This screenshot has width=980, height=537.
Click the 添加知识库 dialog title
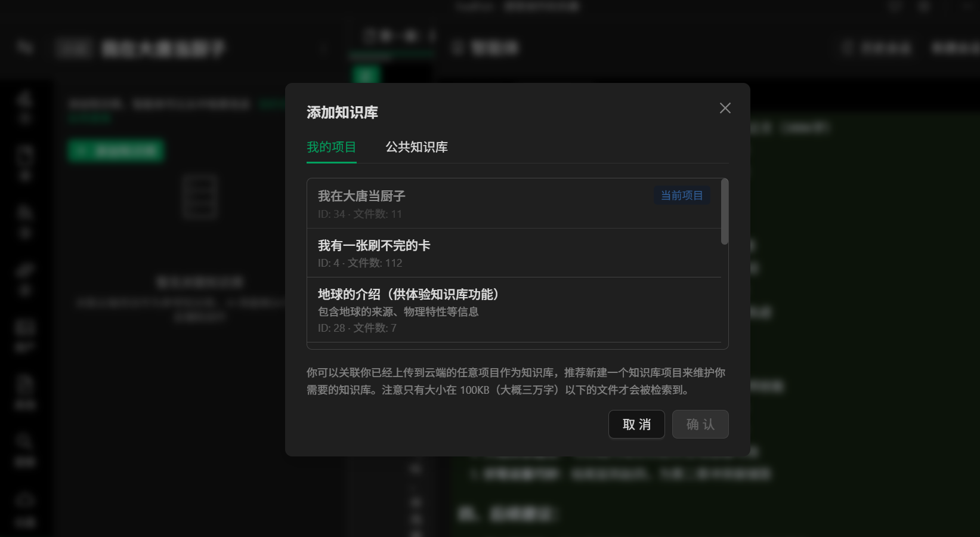tap(342, 112)
